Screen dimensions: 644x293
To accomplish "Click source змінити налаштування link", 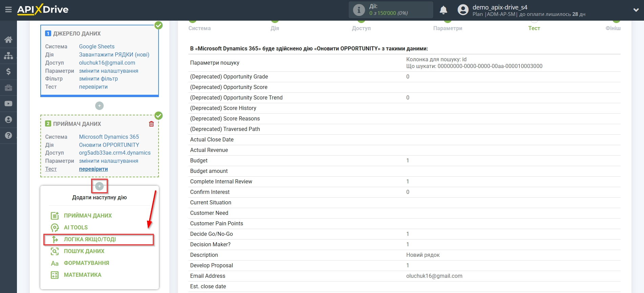I will tap(108, 71).
